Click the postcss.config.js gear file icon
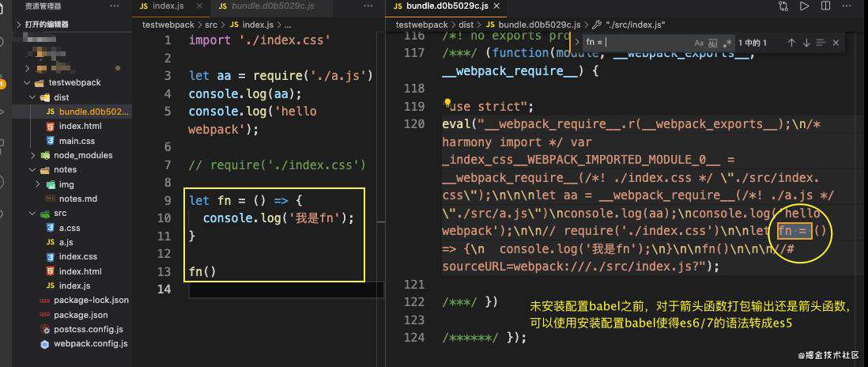This screenshot has width=868, height=367. pyautogui.click(x=45, y=329)
